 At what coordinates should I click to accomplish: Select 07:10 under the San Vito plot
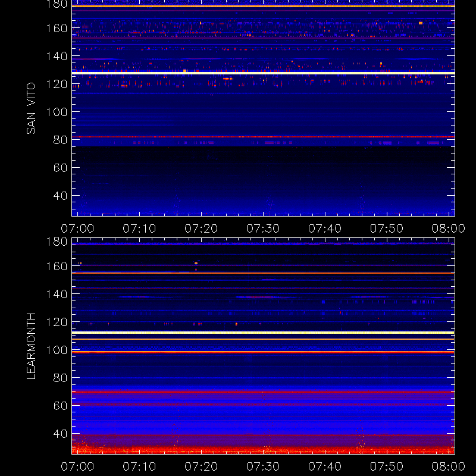pos(139,228)
